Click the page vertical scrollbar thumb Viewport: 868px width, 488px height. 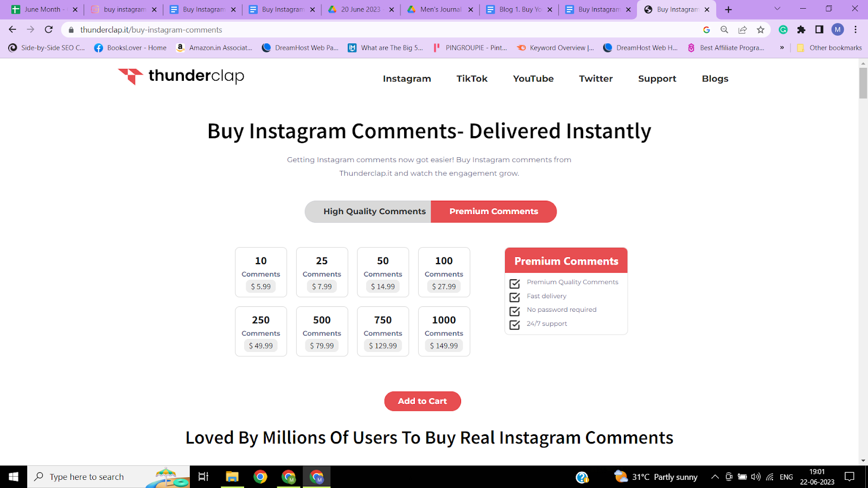(863, 83)
